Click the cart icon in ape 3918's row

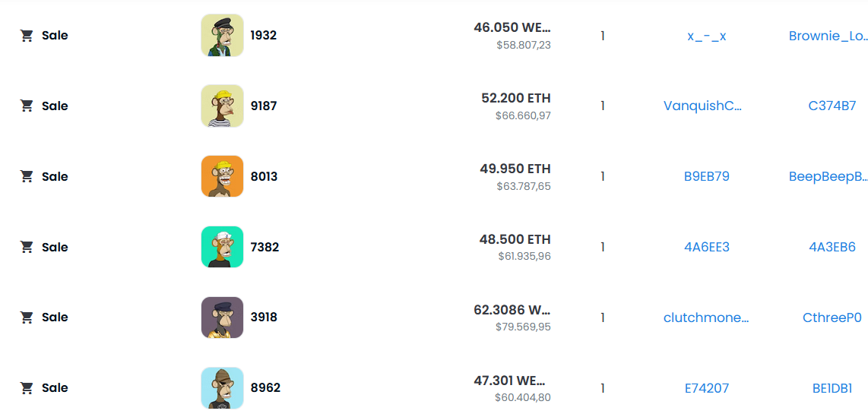pos(27,317)
